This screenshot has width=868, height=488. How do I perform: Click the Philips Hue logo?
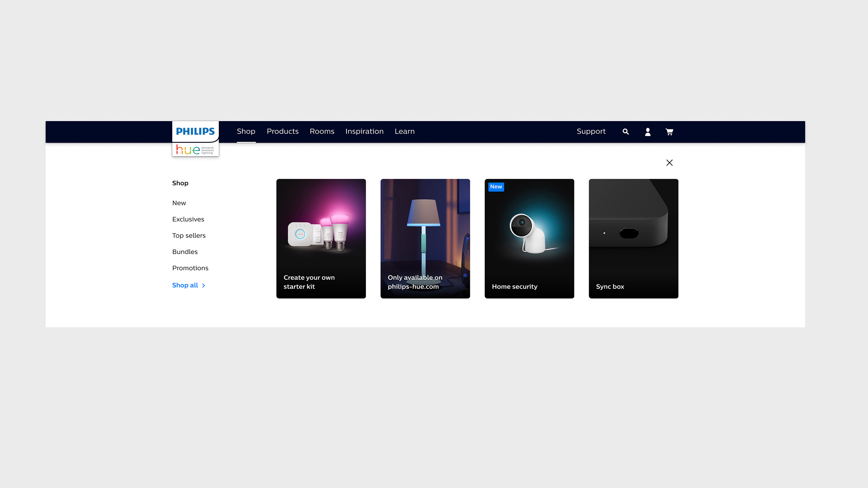195,139
